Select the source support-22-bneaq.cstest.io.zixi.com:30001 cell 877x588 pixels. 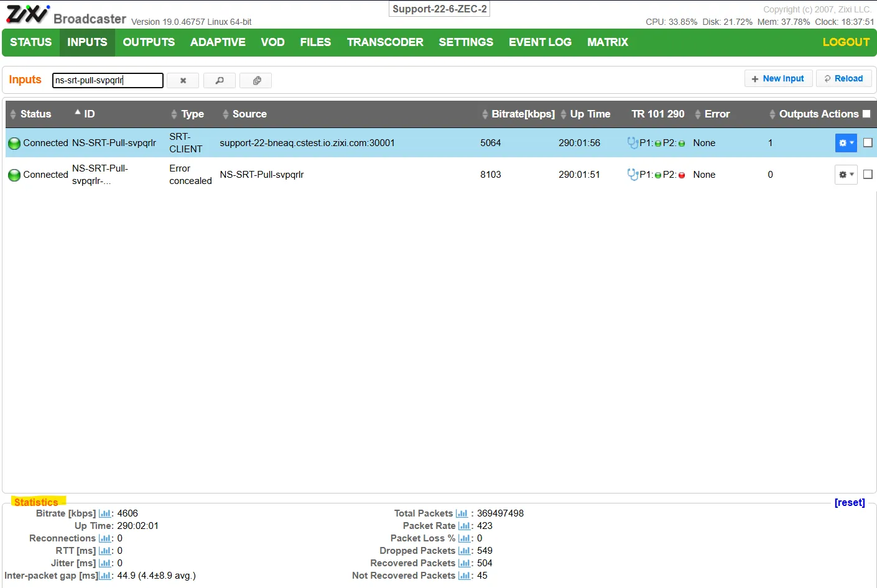[x=307, y=143]
